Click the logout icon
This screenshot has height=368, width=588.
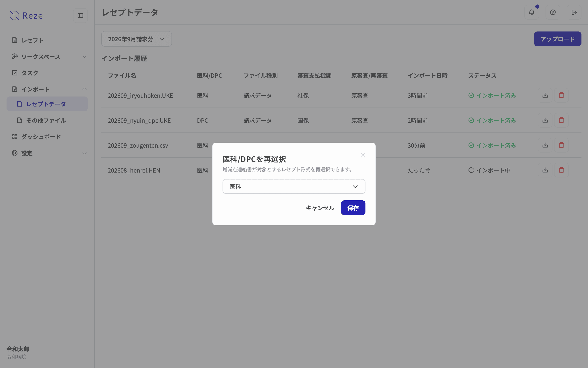[574, 12]
